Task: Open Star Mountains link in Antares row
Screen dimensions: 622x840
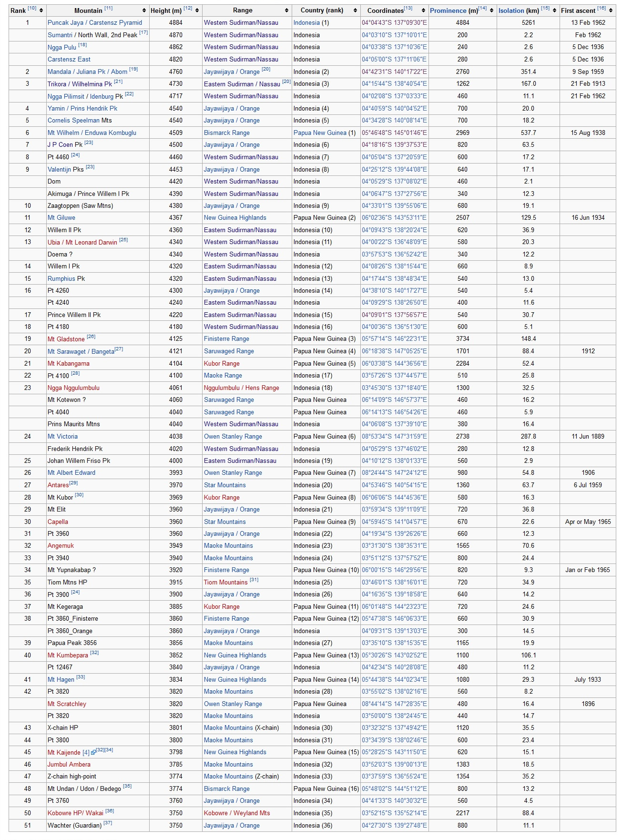Action: (225, 485)
